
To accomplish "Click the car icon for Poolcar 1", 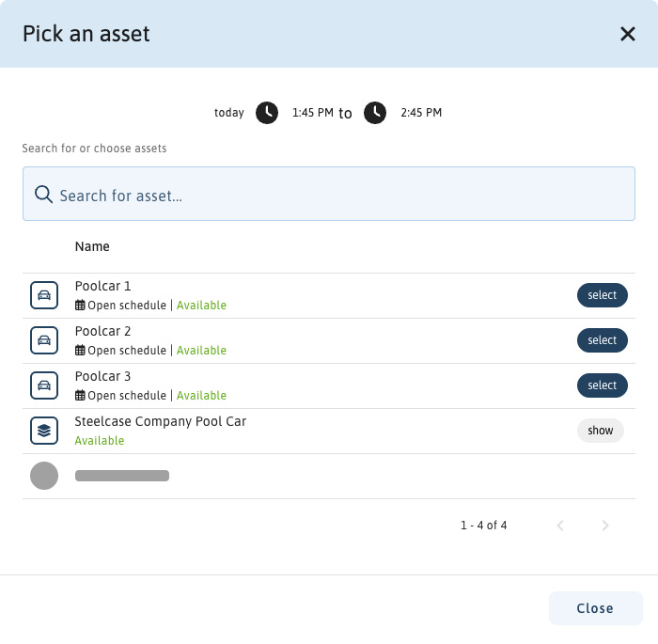I will click(44, 295).
